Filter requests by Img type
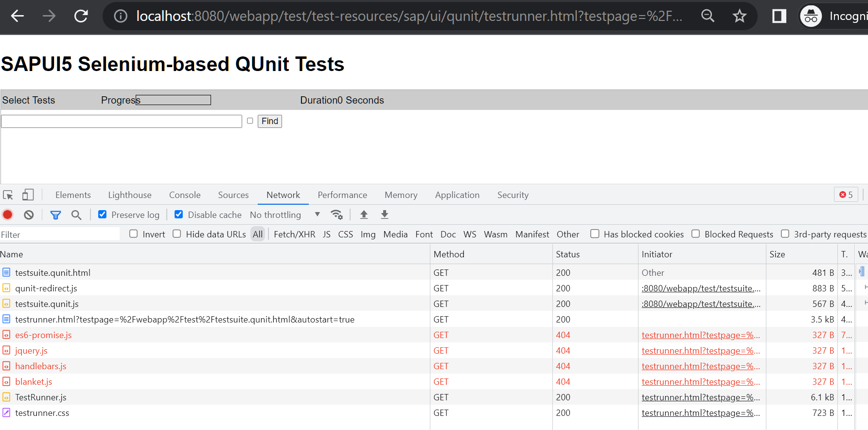This screenshot has height=430, width=868. [368, 234]
